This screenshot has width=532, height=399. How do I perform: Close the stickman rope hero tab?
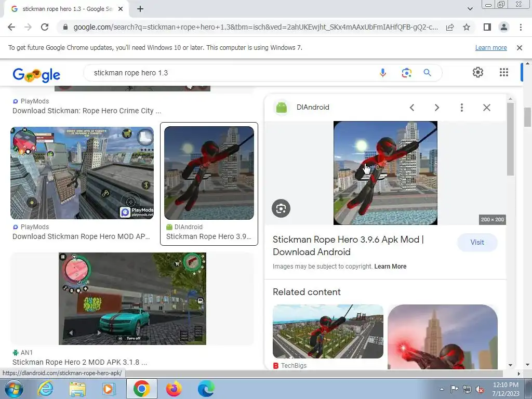pos(121,9)
